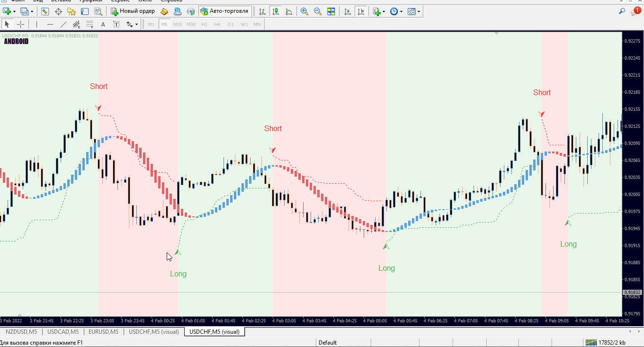Open new chart dropdown arrow
Screen dimensions: 644x347
pos(15,11)
